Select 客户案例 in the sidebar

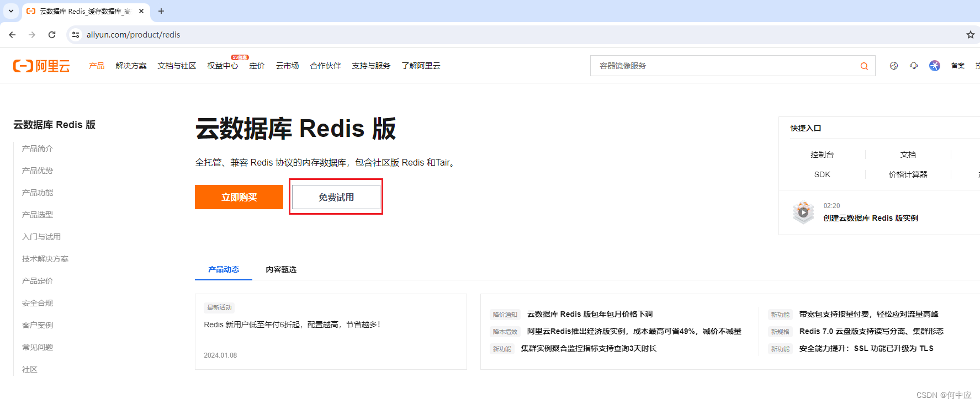[x=38, y=325]
